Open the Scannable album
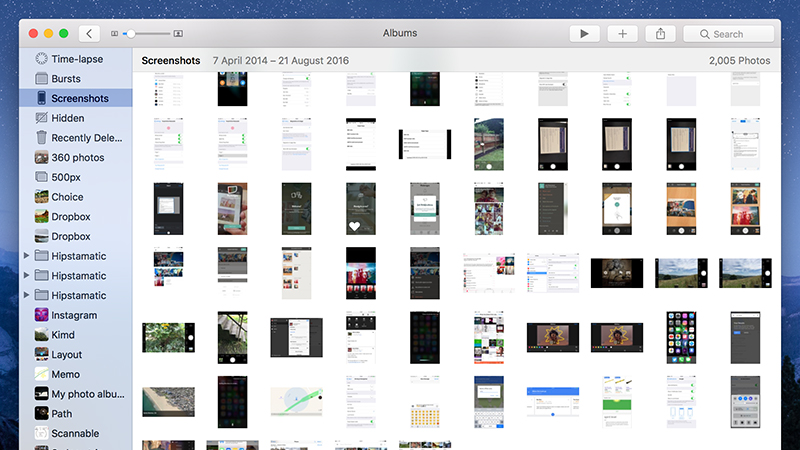The image size is (800, 450). [76, 433]
